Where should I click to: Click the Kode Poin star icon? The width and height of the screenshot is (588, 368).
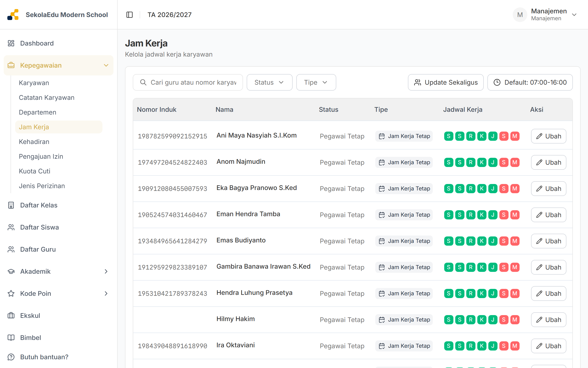point(11,293)
